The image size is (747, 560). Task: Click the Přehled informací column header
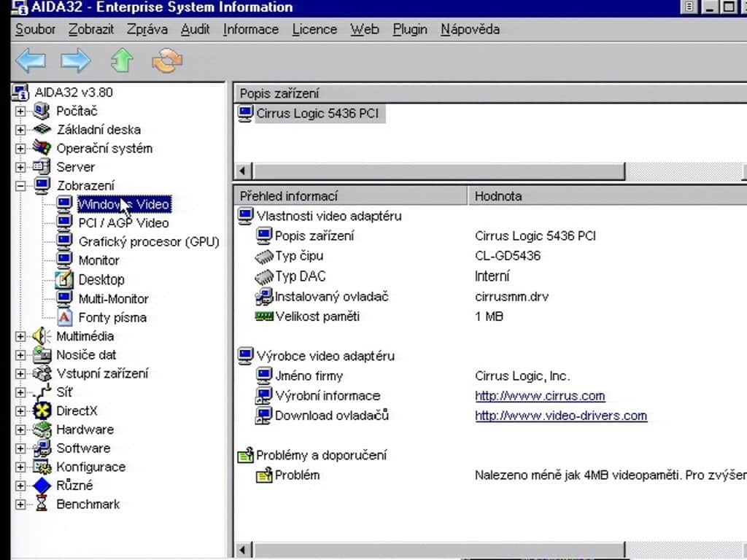point(351,195)
